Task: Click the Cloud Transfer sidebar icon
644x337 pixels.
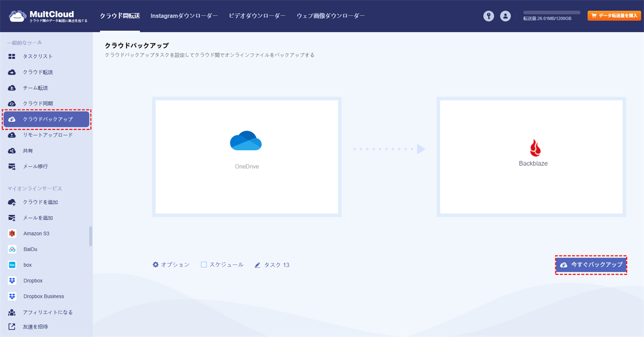Action: (x=12, y=72)
